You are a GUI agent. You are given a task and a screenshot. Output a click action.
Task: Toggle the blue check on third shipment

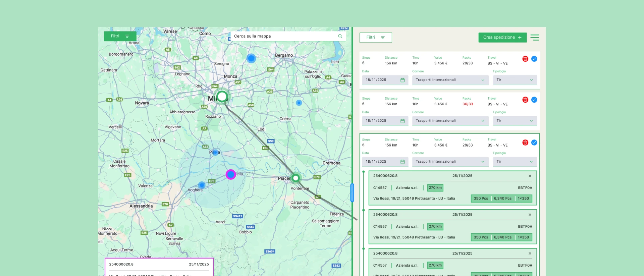point(534,143)
